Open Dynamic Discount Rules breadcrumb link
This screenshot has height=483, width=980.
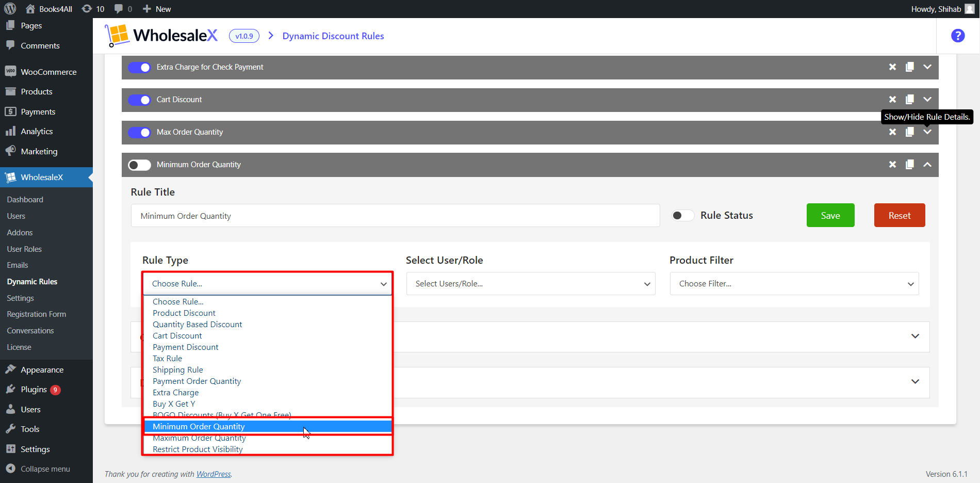coord(333,36)
